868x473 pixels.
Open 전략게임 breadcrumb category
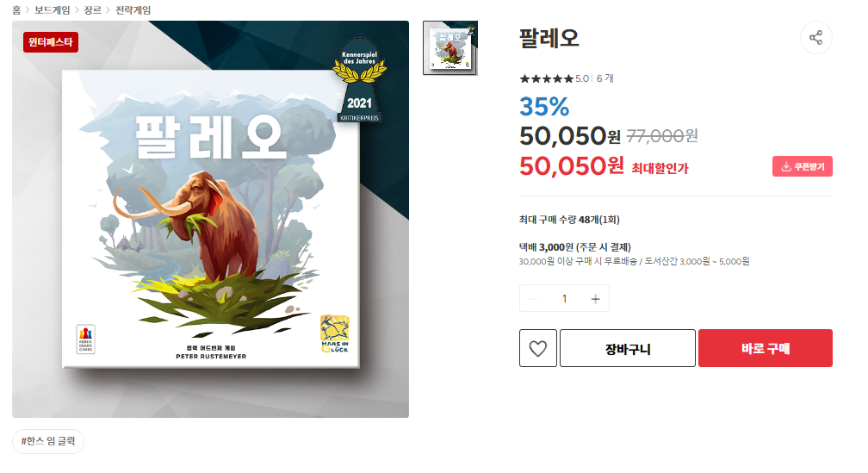click(x=133, y=10)
